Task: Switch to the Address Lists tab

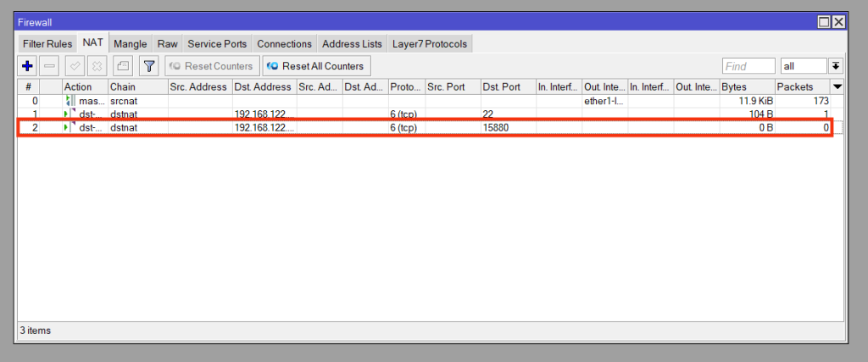Action: pyautogui.click(x=352, y=44)
